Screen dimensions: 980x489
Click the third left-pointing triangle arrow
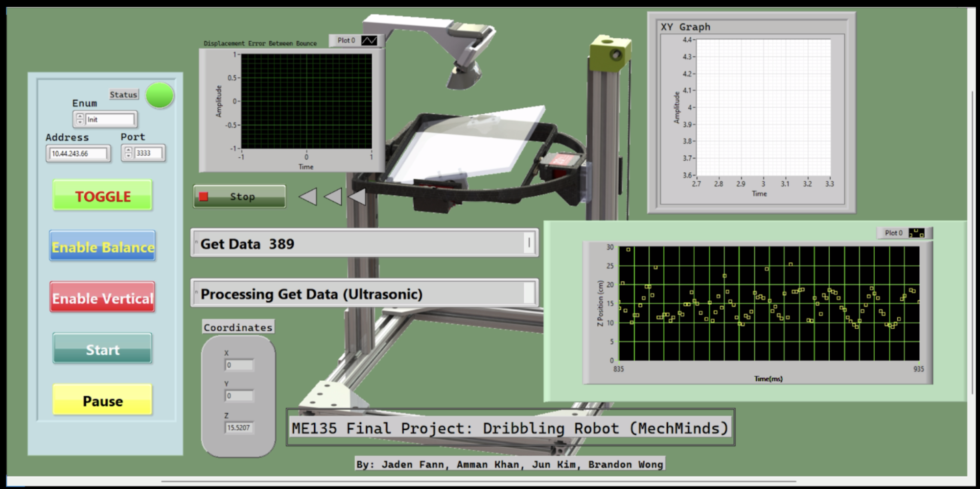[357, 196]
